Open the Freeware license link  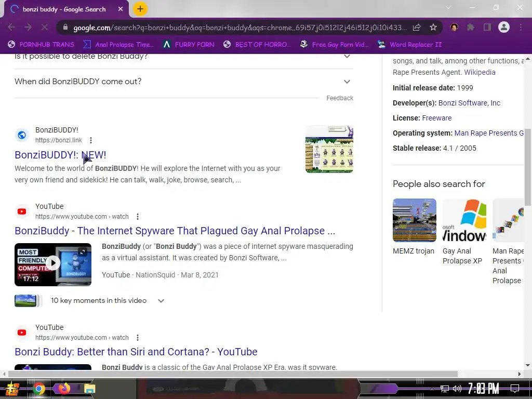tap(436, 118)
